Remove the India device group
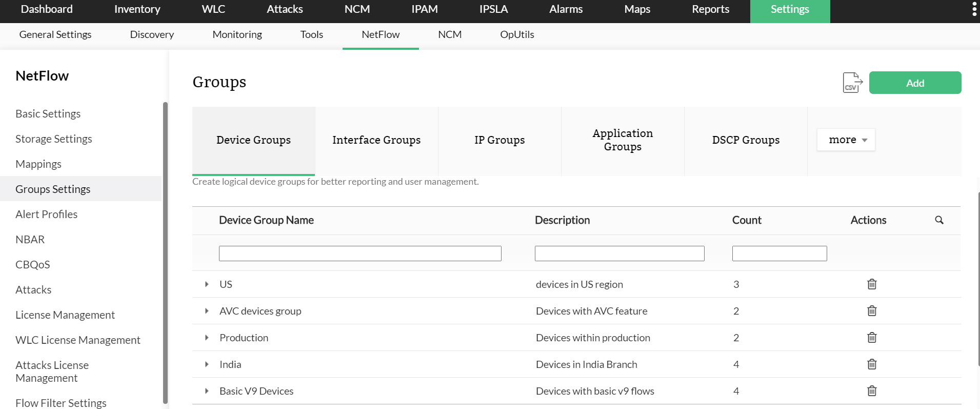 pyautogui.click(x=871, y=364)
